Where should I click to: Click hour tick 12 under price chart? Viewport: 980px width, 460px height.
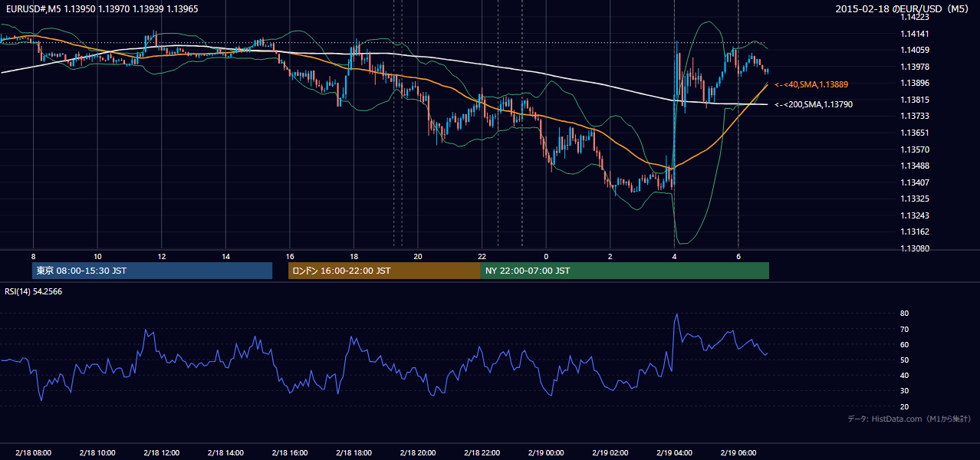[161, 256]
